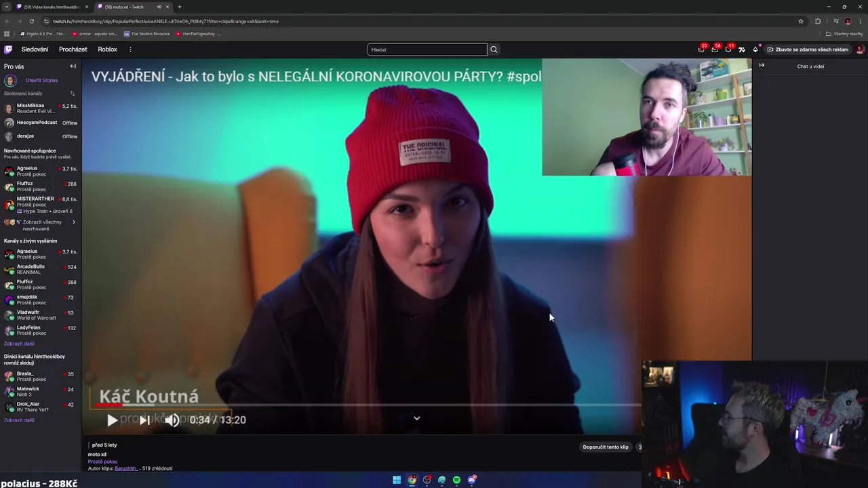
Task: Open Chrome extensions puzzle icon
Action: 818,21
